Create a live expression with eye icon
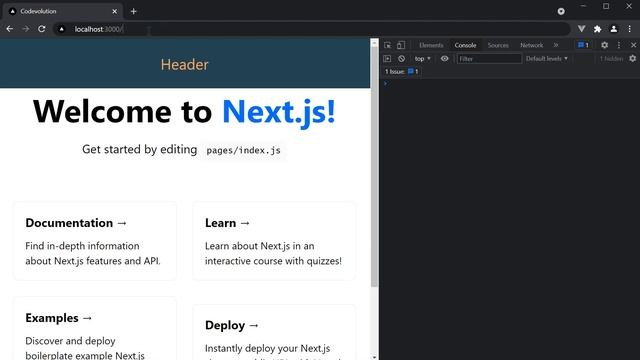The width and height of the screenshot is (640, 360). click(x=444, y=59)
